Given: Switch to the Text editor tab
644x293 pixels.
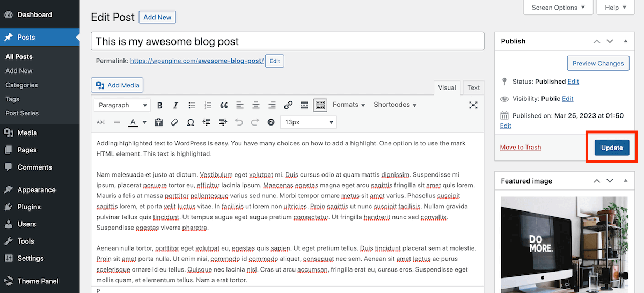Looking at the screenshot, I should coord(473,87).
